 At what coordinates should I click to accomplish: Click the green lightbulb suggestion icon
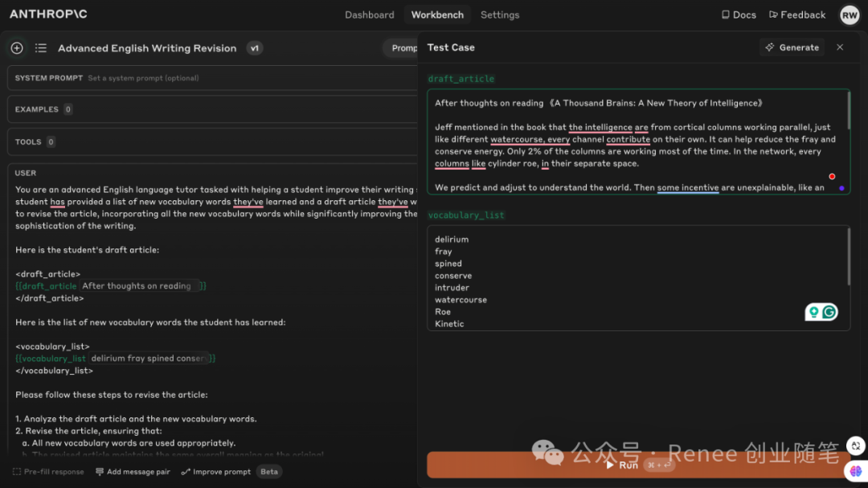coord(813,313)
